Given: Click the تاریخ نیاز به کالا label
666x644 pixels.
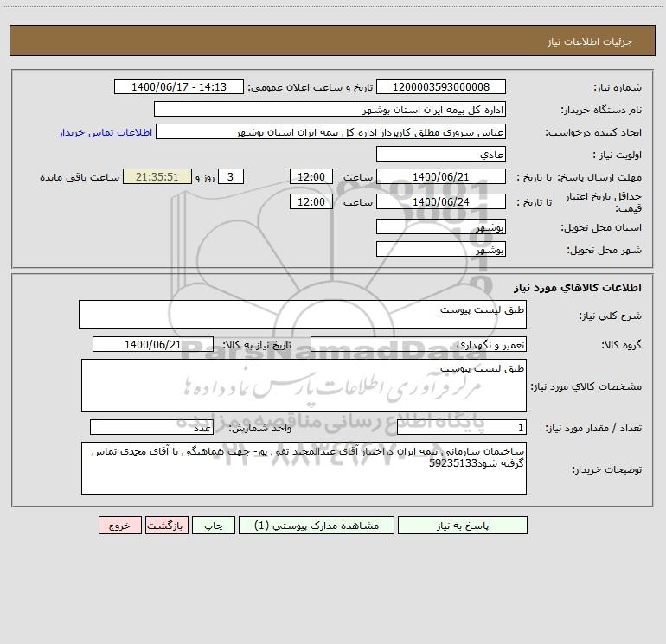Looking at the screenshot, I should pyautogui.click(x=258, y=345).
